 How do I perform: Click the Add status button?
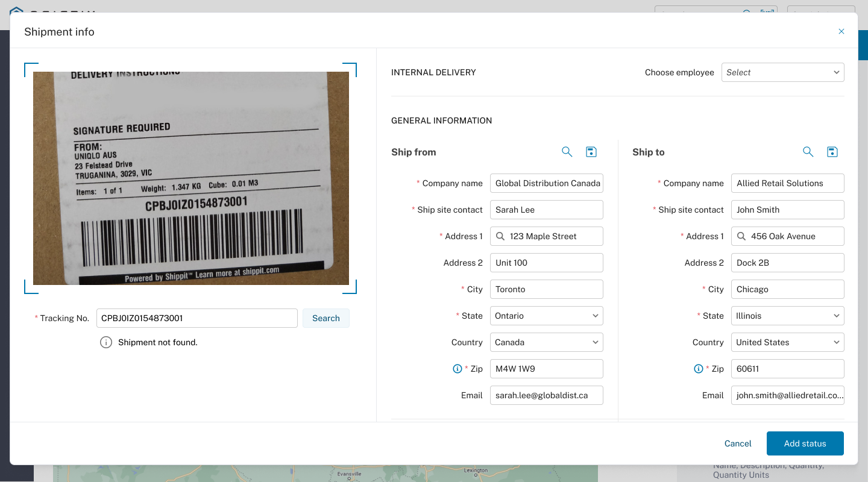click(805, 443)
